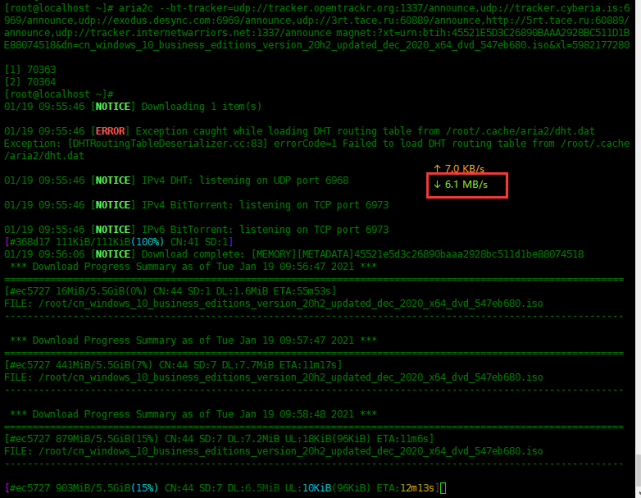Screen dimensions: 641x498
Task: Click the '16MiB/5.5GiB(0%)' progress line
Action: (x=170, y=291)
